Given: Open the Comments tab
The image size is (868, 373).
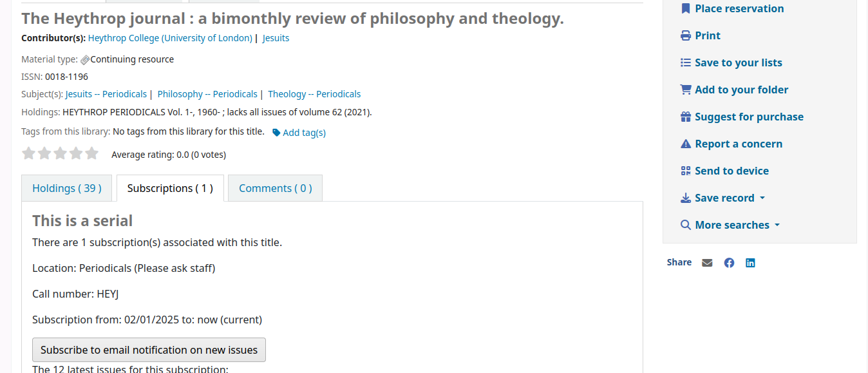Looking at the screenshot, I should [275, 189].
